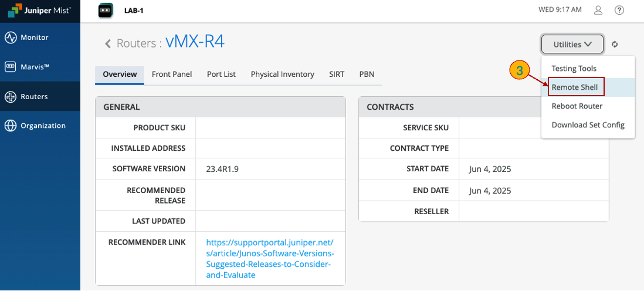Image resolution: width=644 pixels, height=291 pixels.
Task: Select Testing Tools from Utilities menu
Action: 574,69
